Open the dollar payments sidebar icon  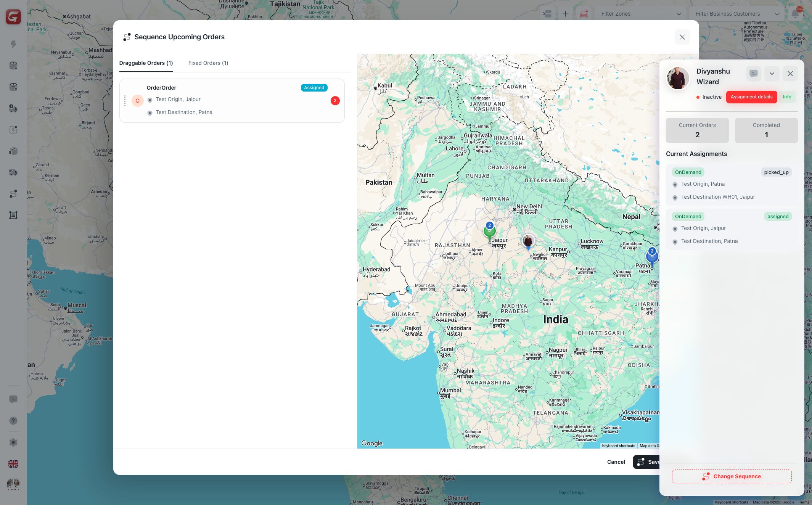(x=13, y=130)
